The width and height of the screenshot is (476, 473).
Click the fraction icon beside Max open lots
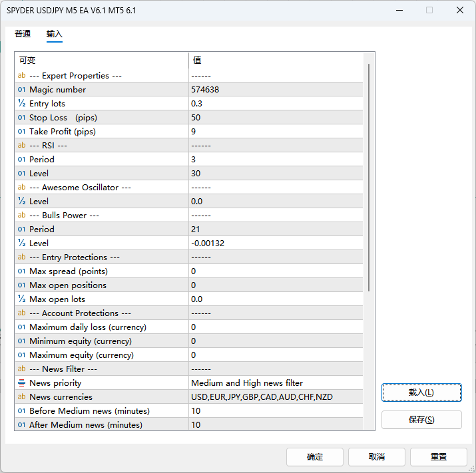(x=21, y=299)
